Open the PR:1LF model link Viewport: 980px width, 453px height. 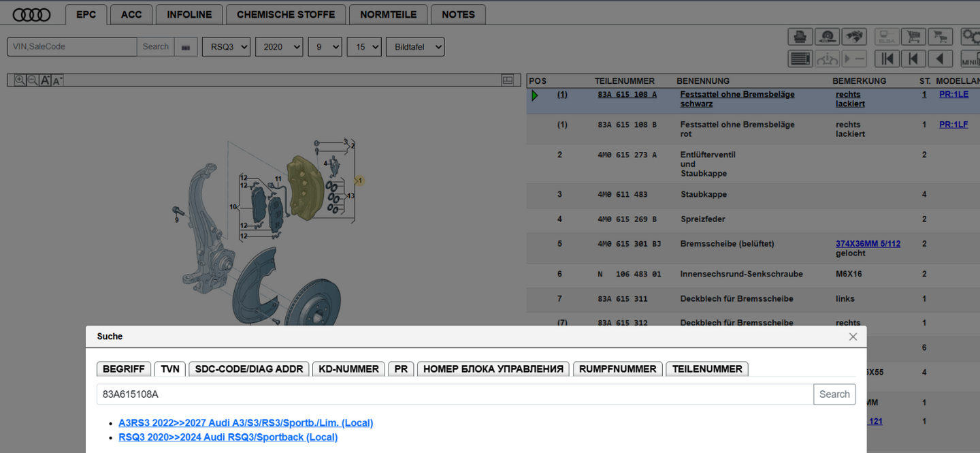point(953,125)
